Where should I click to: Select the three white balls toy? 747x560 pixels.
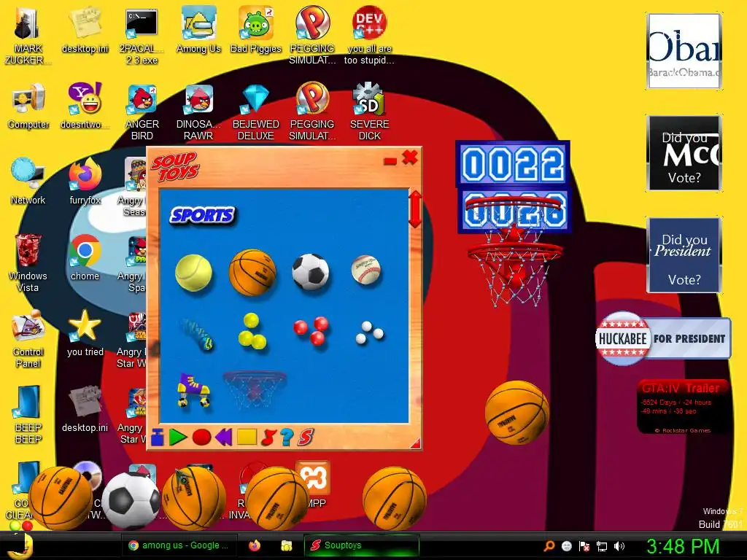(370, 332)
